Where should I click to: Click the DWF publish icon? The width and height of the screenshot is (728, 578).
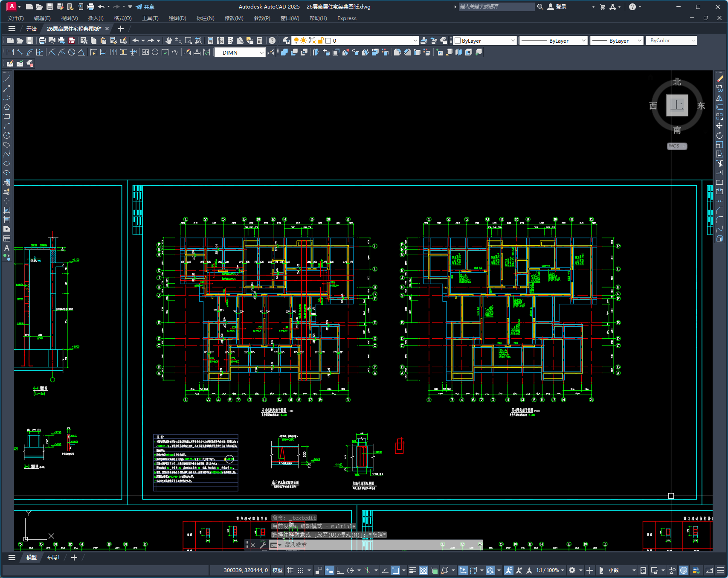click(x=72, y=41)
